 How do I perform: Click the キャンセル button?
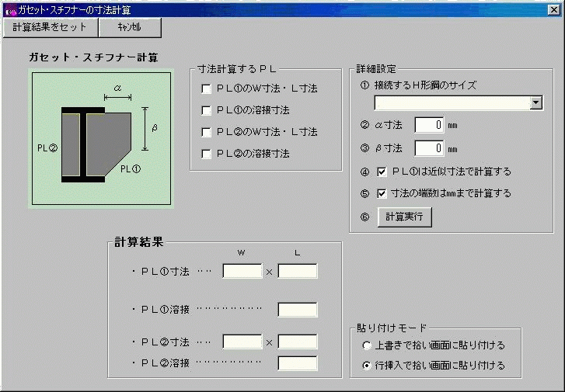(x=130, y=27)
